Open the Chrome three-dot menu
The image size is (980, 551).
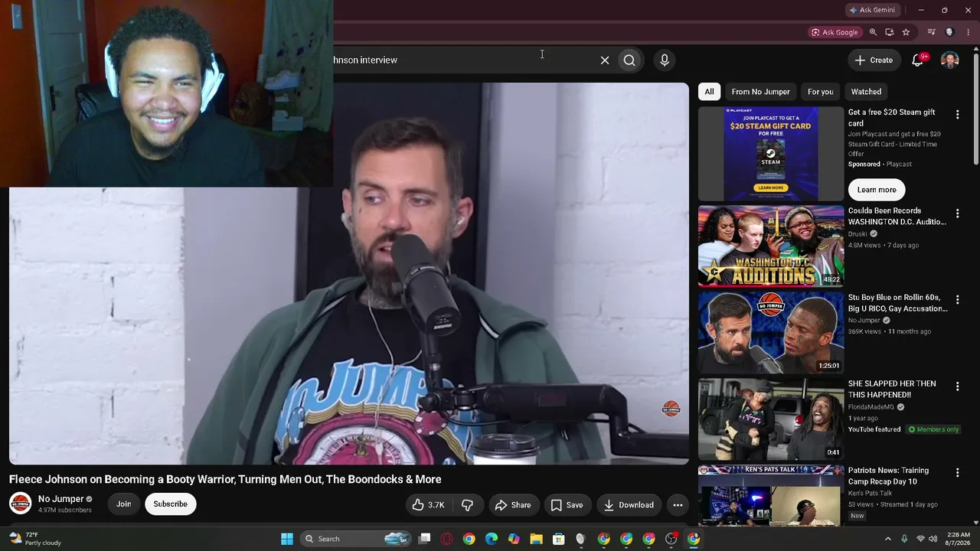[968, 32]
